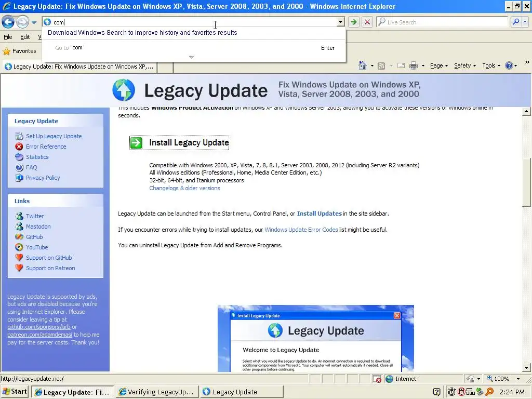Click the orange magnifier tray icon
The image size is (532, 399).
click(x=489, y=392)
